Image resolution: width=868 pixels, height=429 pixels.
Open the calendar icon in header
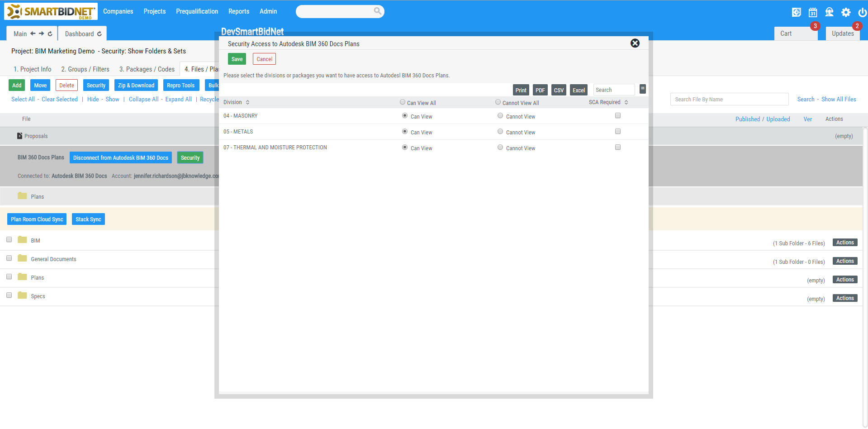pyautogui.click(x=813, y=12)
